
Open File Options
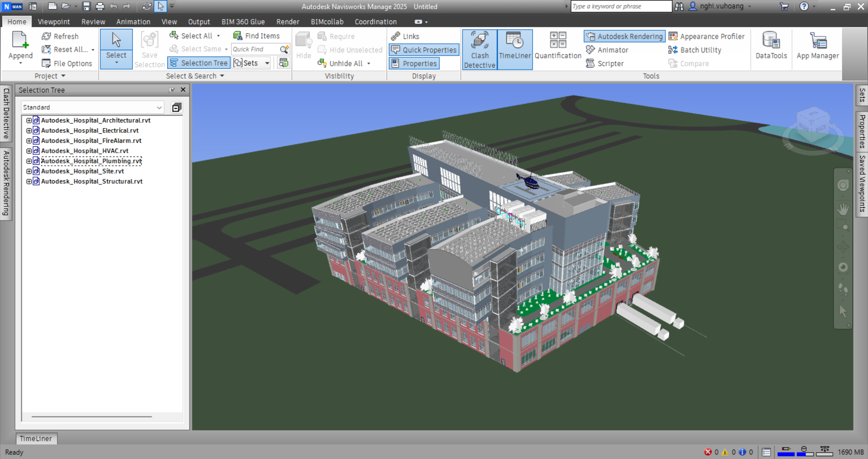(67, 63)
